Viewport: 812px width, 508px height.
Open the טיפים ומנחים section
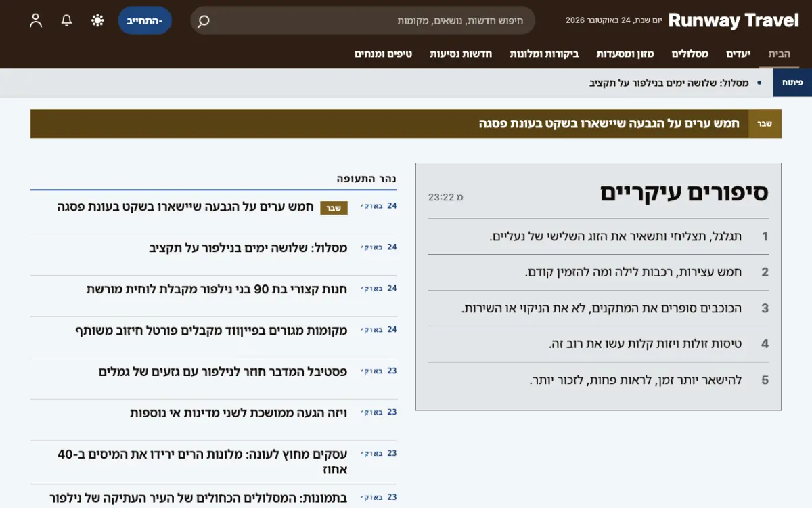click(x=383, y=54)
